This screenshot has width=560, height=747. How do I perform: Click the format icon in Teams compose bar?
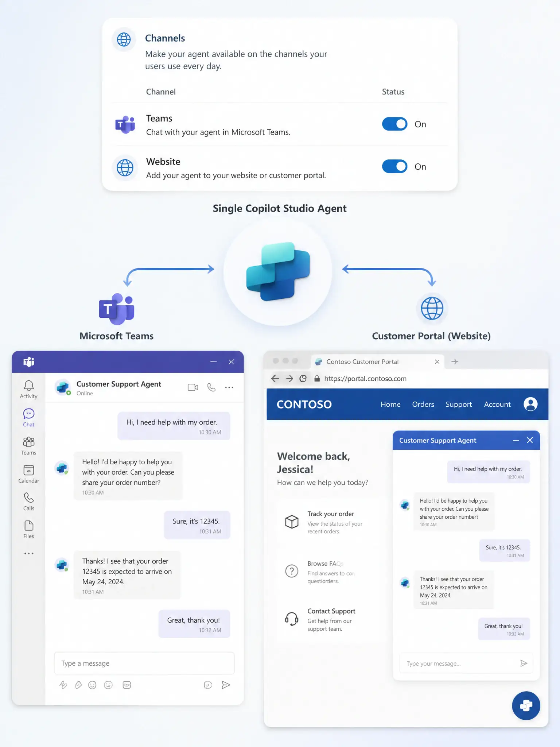[63, 685]
